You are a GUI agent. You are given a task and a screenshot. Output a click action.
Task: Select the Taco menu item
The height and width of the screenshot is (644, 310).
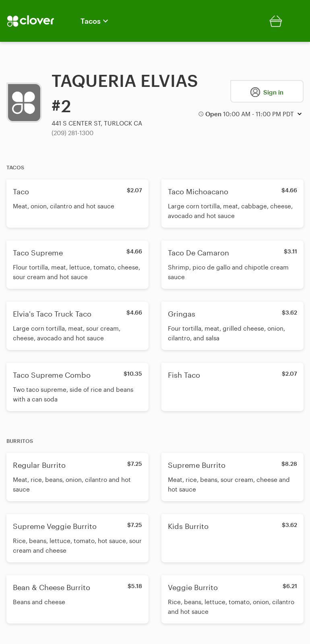77,204
